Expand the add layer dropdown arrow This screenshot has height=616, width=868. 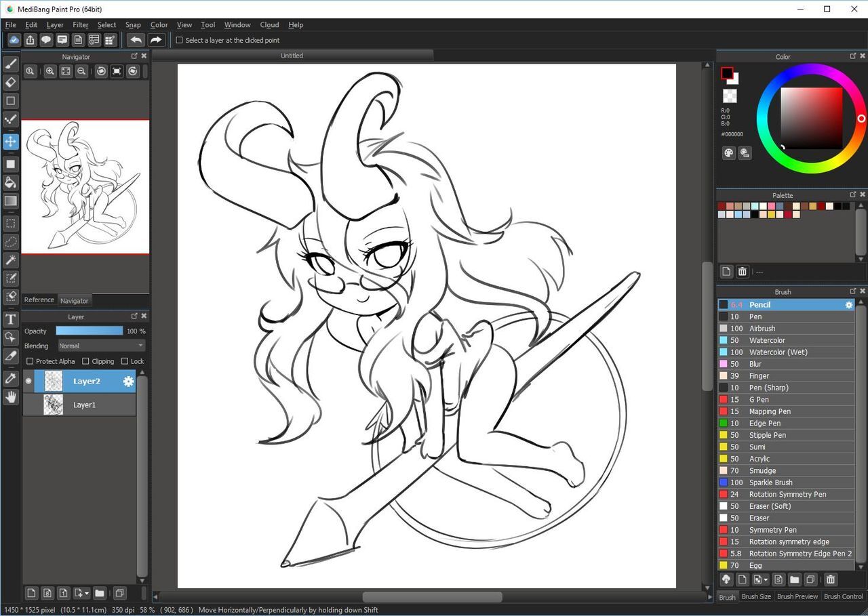point(86,594)
